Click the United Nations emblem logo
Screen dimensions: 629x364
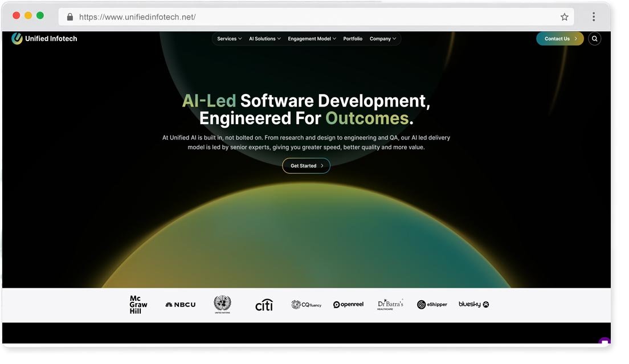point(222,304)
